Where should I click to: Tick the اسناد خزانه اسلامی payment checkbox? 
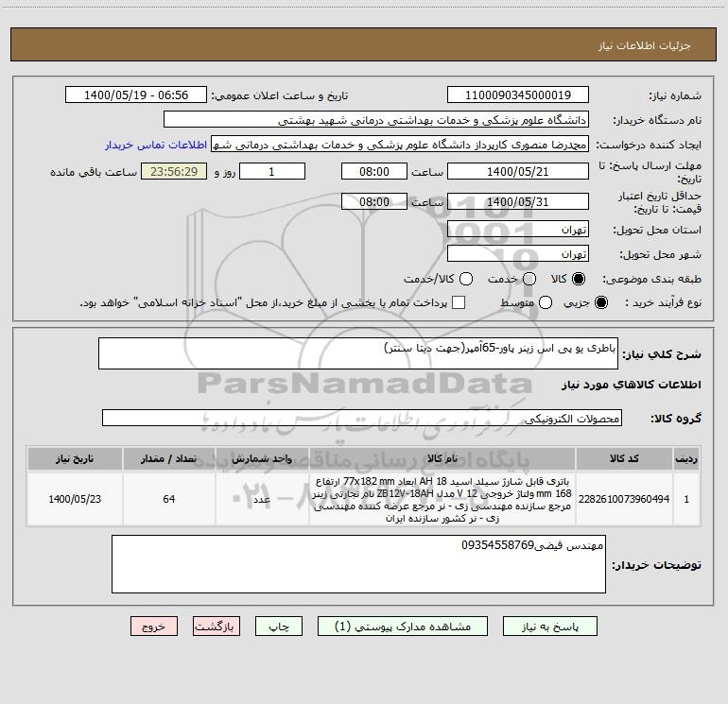click(x=459, y=302)
